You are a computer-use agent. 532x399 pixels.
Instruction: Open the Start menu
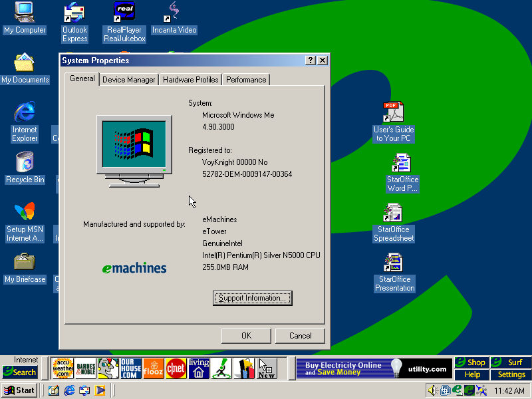click(19, 390)
